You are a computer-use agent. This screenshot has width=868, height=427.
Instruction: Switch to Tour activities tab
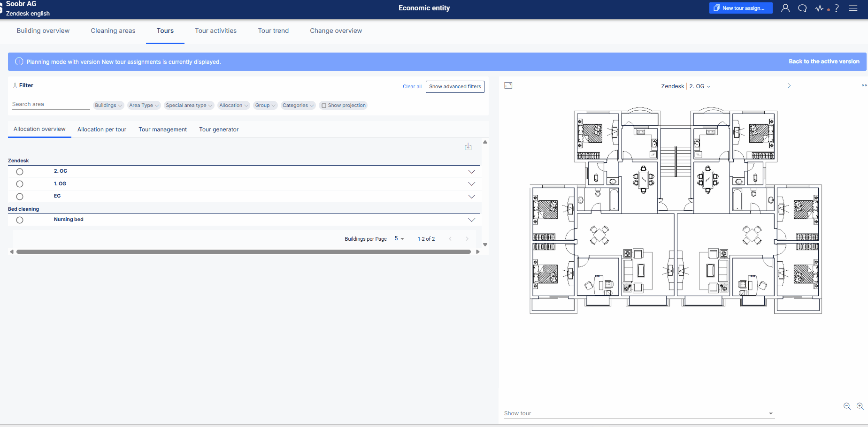(216, 31)
